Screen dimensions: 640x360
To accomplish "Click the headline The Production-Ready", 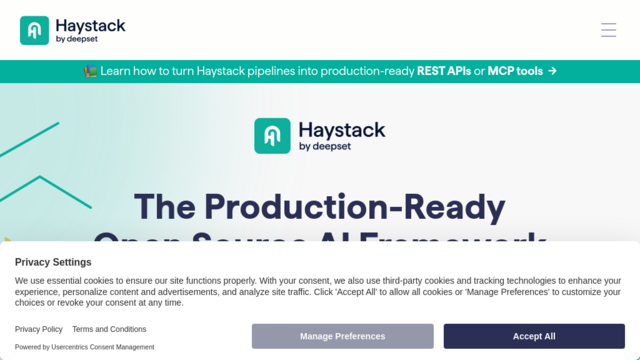I will coord(320,207).
